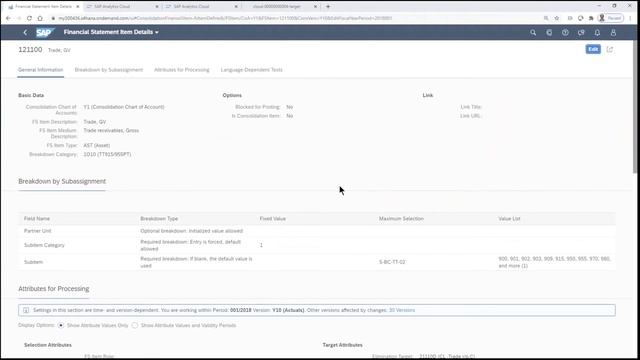Click the Y1 Consolidation Chart of Accounts value
The height and width of the screenshot is (360, 640).
point(124,107)
